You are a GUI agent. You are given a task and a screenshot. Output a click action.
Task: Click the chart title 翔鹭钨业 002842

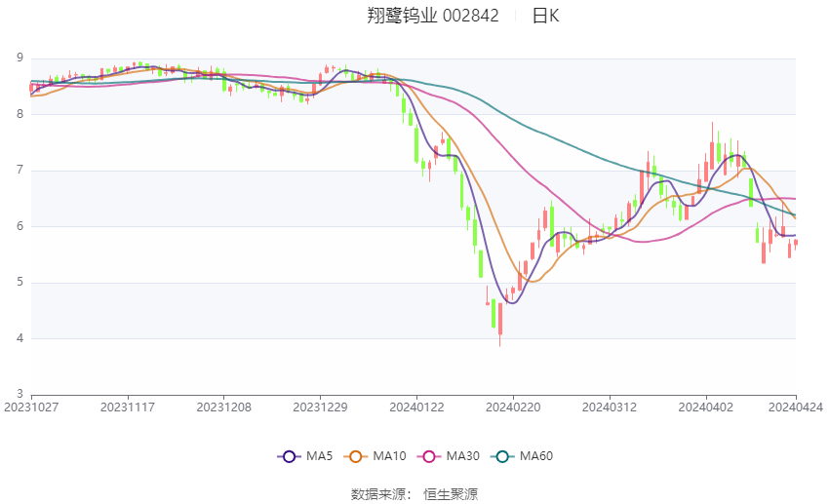tap(433, 16)
